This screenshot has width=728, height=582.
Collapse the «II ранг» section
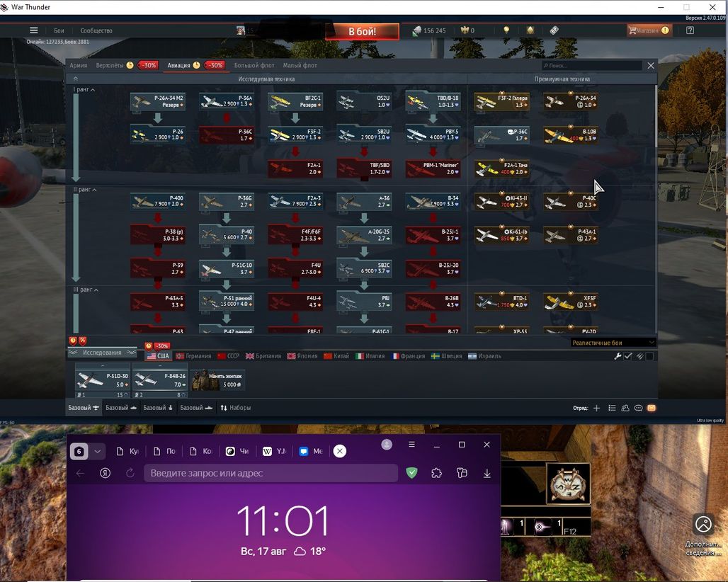pyautogui.click(x=85, y=189)
